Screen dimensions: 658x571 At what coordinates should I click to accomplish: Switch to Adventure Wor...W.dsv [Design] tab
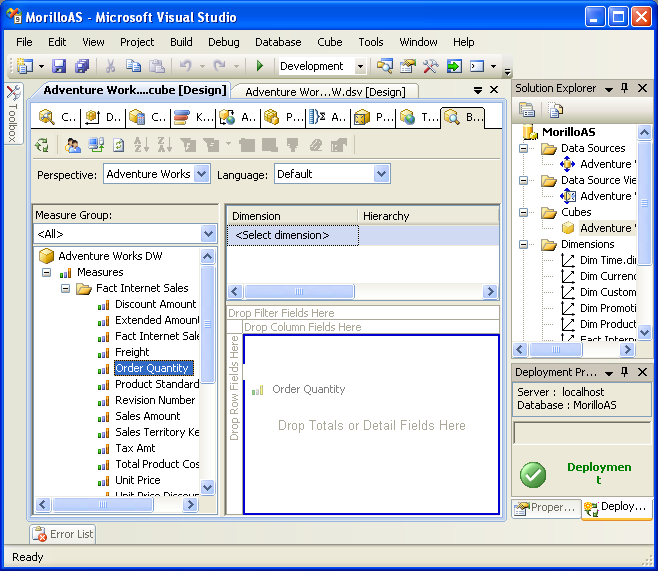tap(325, 92)
